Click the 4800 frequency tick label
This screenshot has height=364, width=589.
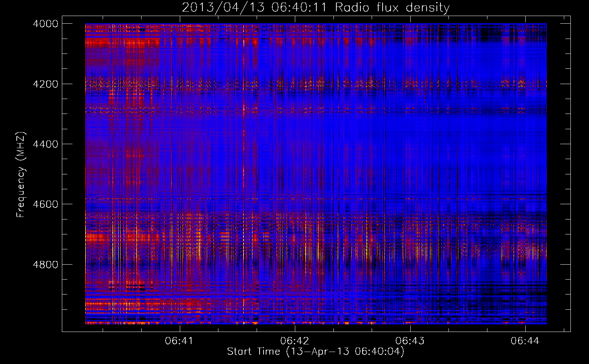(x=46, y=265)
